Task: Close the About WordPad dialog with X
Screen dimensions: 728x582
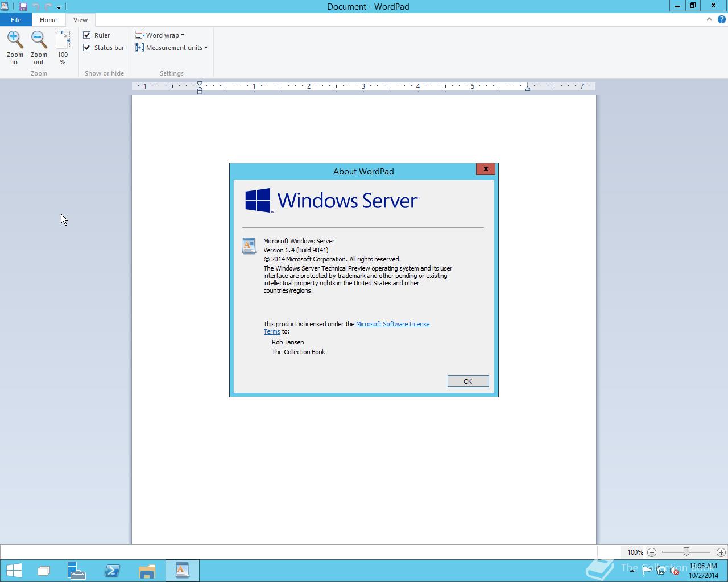Action: pyautogui.click(x=486, y=169)
